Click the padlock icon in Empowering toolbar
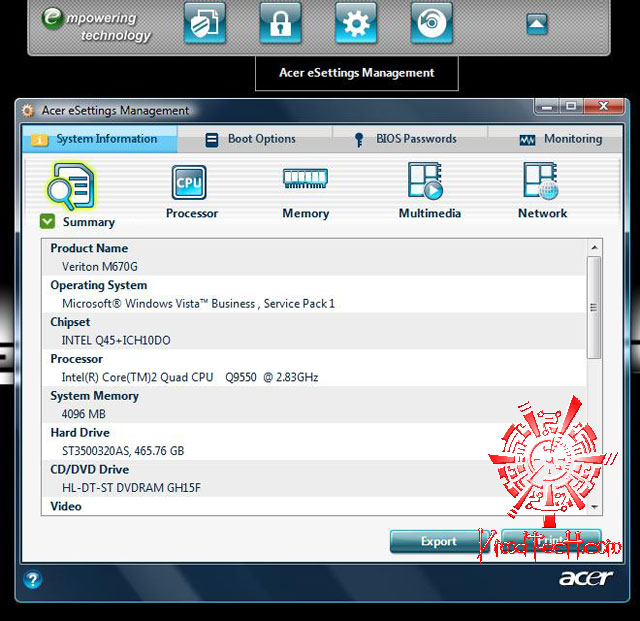 pos(280,23)
